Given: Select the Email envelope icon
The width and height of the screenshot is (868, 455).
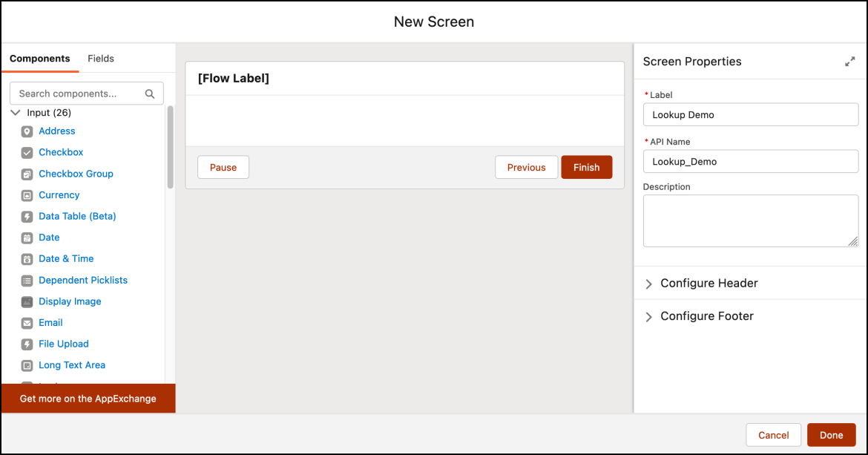Looking at the screenshot, I should tap(27, 322).
